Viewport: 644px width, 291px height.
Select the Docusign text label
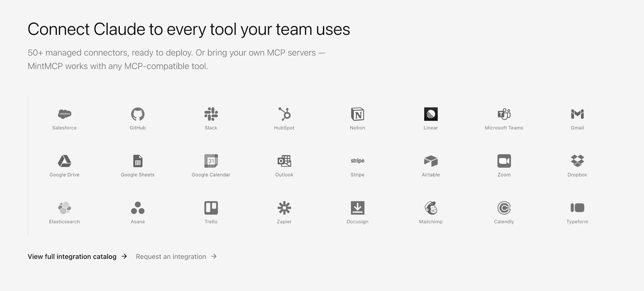(358, 222)
